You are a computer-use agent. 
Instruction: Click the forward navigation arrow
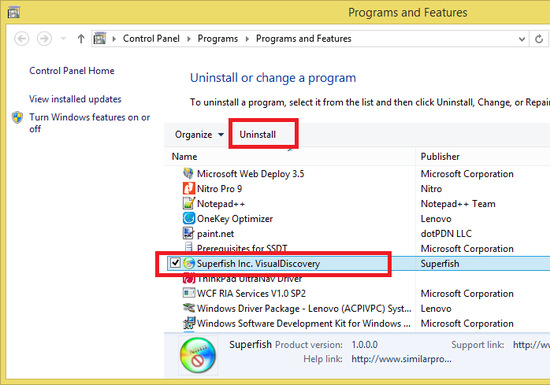tap(45, 39)
